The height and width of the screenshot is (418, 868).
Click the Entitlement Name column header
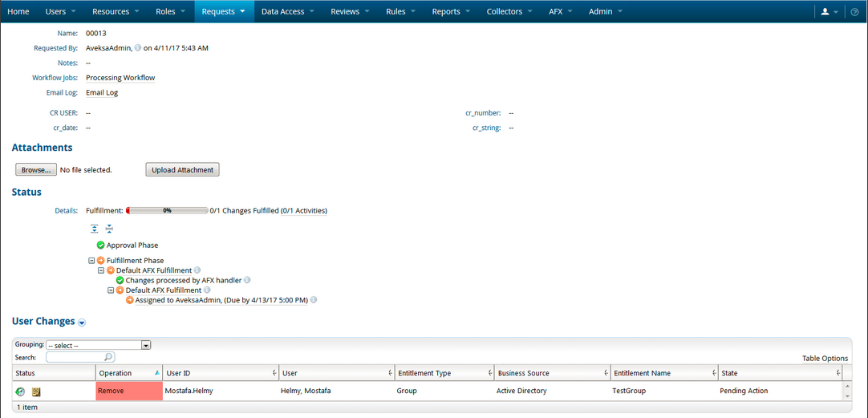tap(664, 373)
